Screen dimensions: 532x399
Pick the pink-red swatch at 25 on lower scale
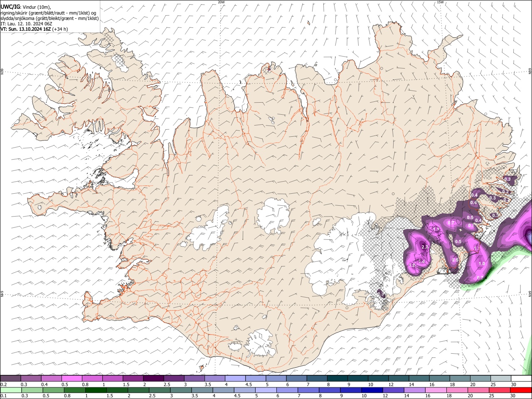(499, 390)
